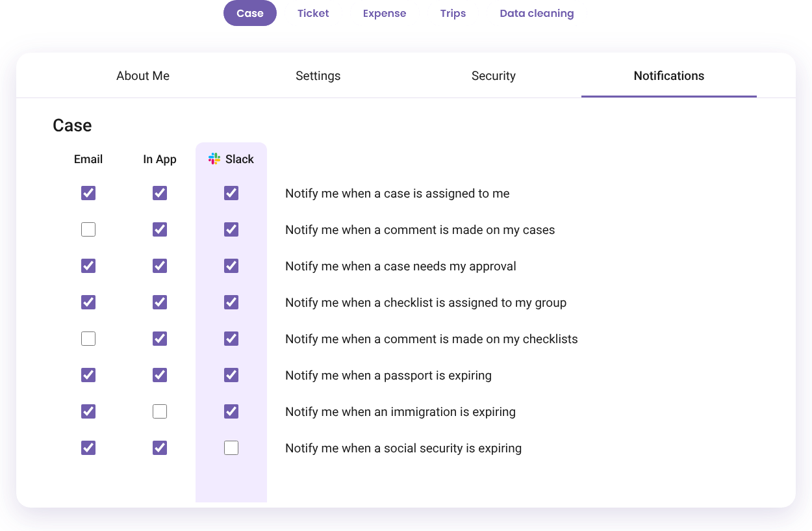Enable Email for comment on my cases
Image resolution: width=812 pixels, height=531 pixels.
(88, 229)
